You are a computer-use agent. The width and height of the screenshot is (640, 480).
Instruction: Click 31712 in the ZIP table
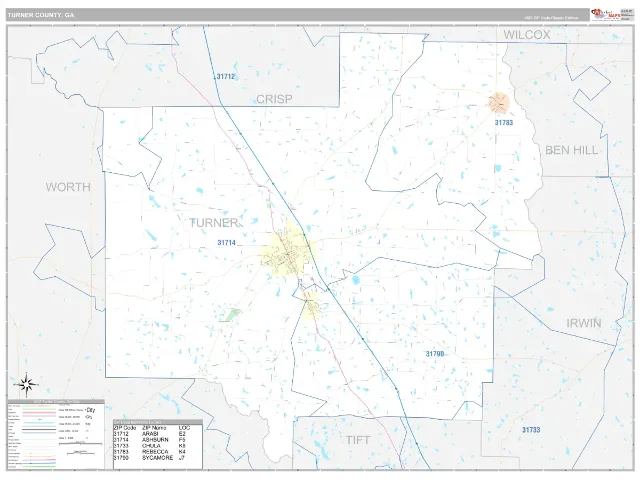click(x=121, y=434)
